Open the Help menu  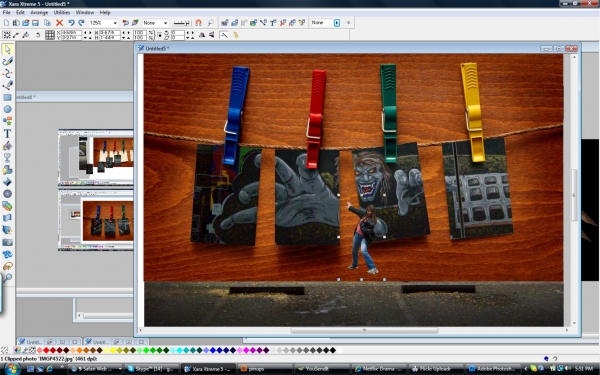point(105,13)
